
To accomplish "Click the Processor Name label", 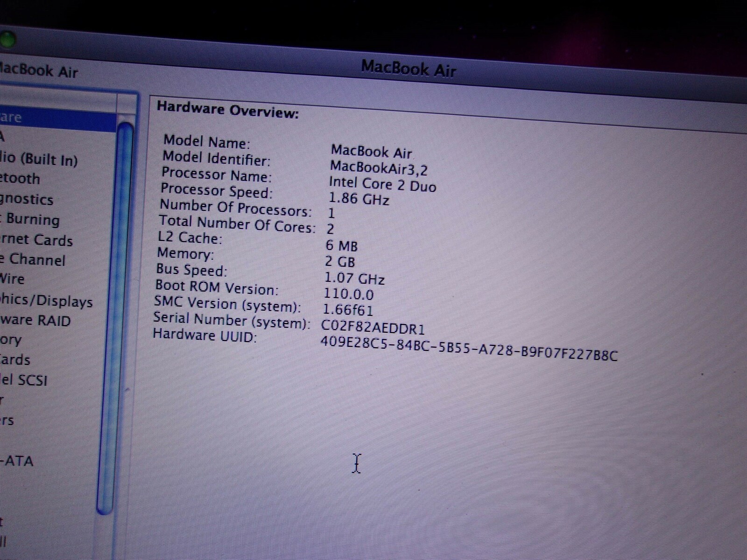I will [217, 174].
